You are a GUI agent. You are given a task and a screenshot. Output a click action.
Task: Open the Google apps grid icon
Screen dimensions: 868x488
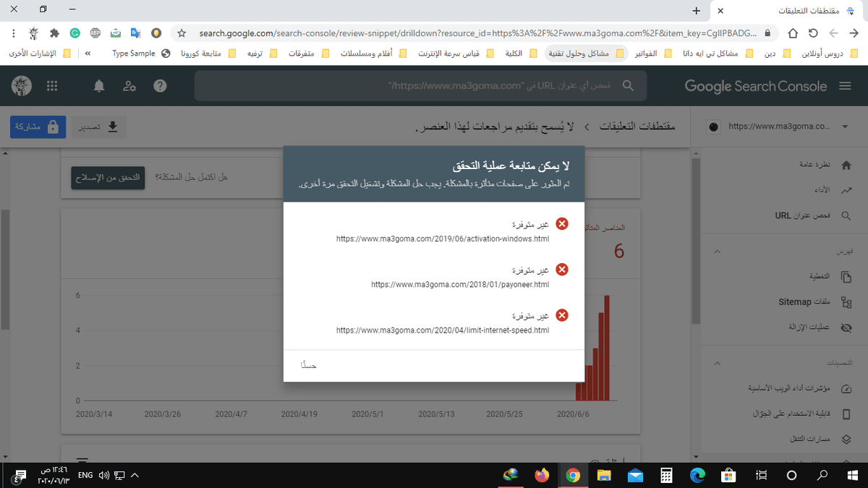point(51,86)
